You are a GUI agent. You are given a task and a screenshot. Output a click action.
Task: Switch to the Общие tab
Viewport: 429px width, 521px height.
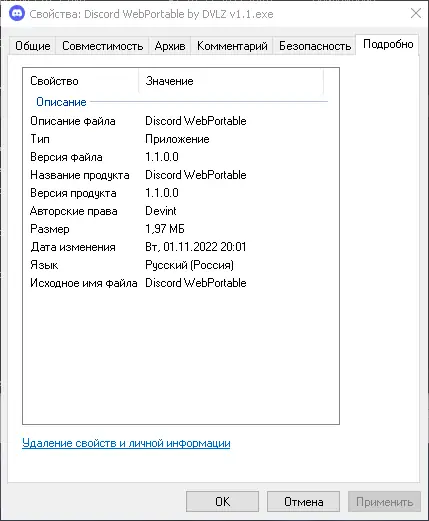(33, 46)
